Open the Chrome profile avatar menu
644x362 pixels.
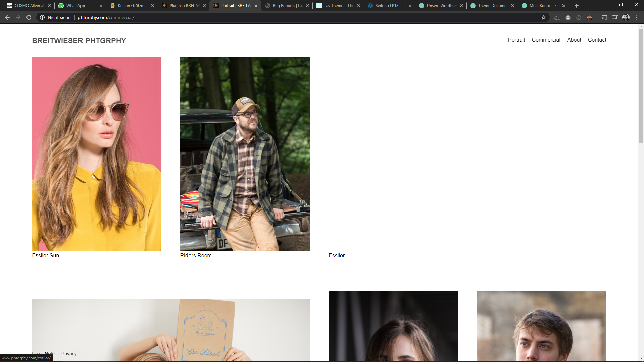coord(626,17)
